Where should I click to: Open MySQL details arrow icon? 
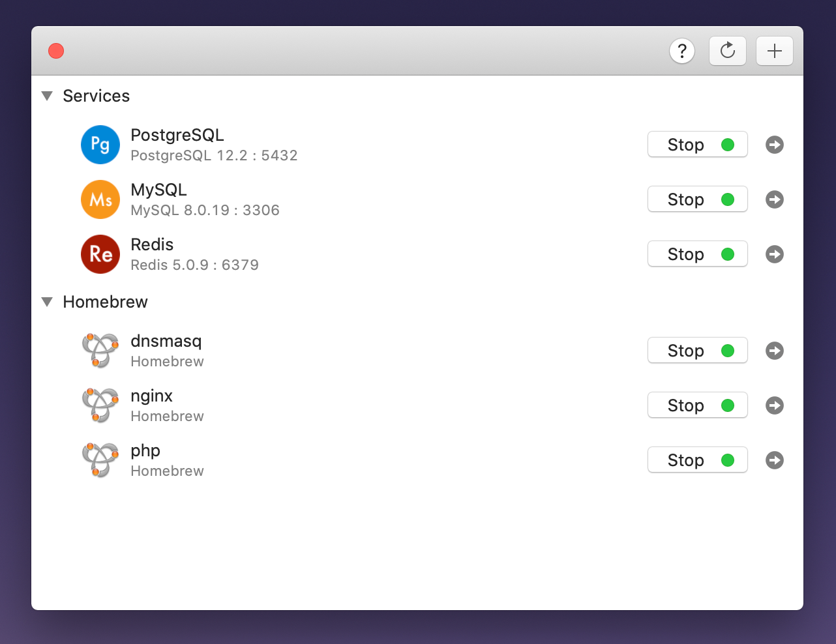(x=775, y=199)
